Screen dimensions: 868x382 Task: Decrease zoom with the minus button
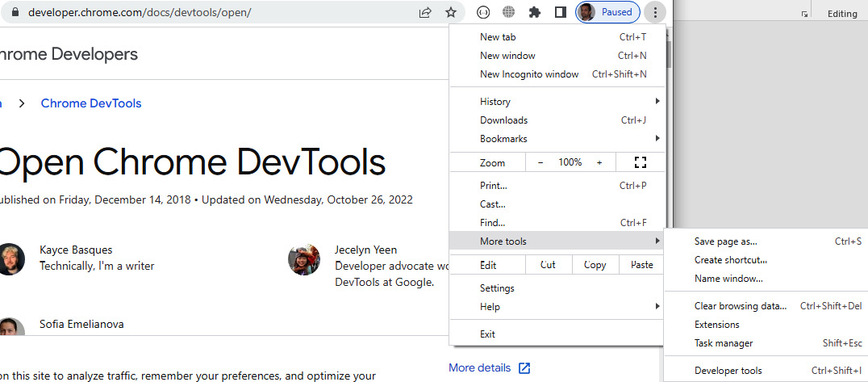coord(540,162)
